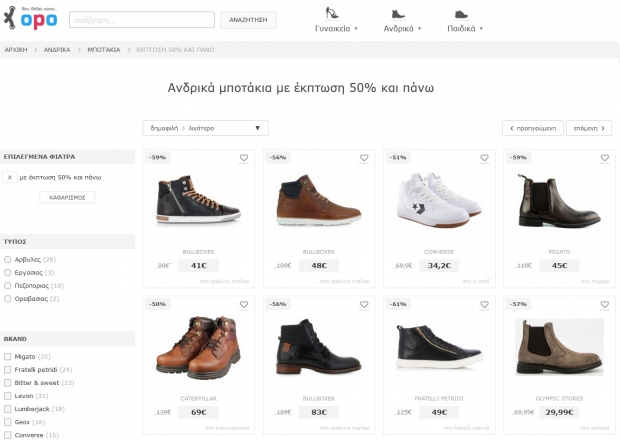Select the Αρβυλες type filter
Viewport: 620px width, 441px height.
click(x=7, y=260)
